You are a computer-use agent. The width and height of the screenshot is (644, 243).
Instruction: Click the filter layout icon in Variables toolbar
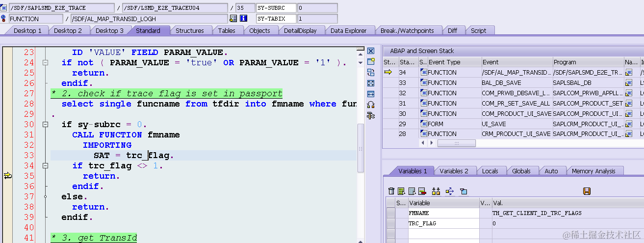464,191
